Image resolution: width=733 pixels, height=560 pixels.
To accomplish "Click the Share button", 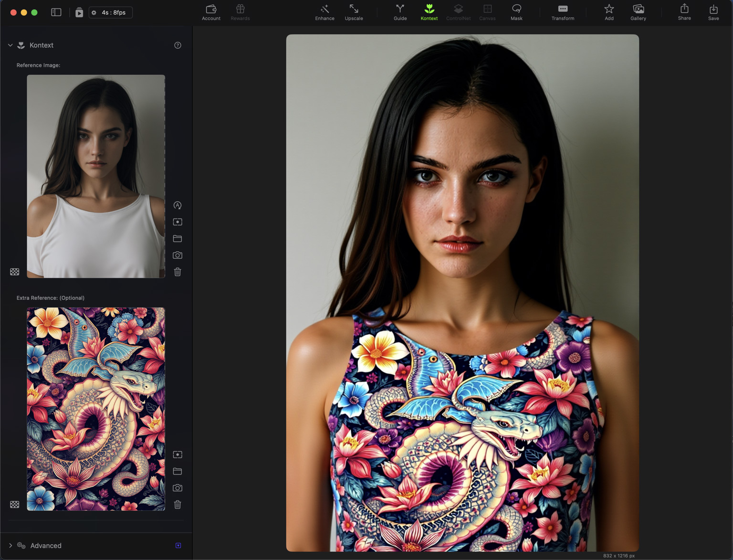I will [x=684, y=12].
